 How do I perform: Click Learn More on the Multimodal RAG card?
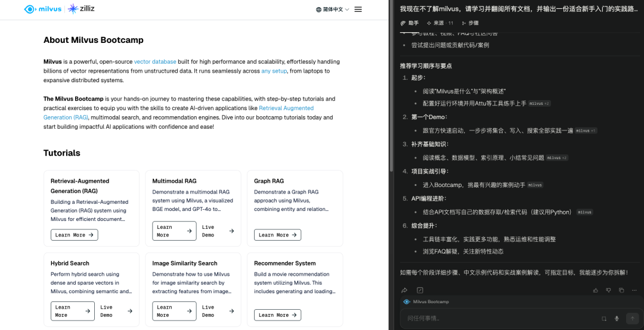coord(174,231)
